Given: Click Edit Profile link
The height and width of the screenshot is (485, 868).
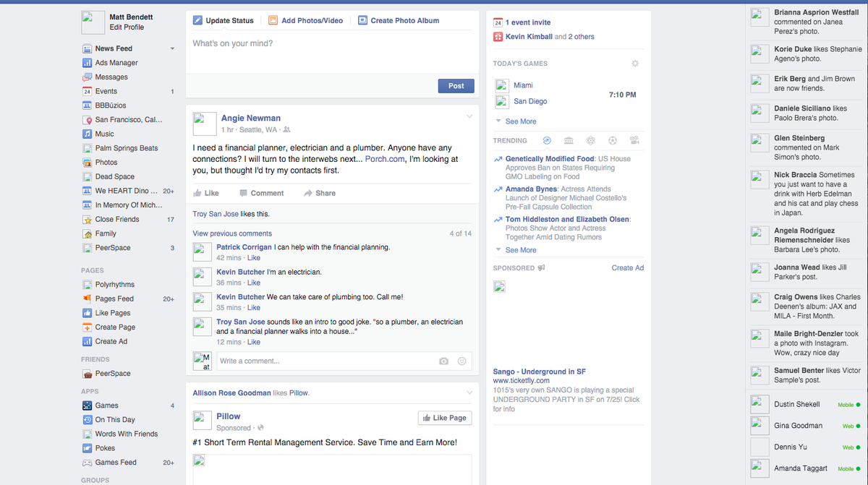Looking at the screenshot, I should coord(127,27).
